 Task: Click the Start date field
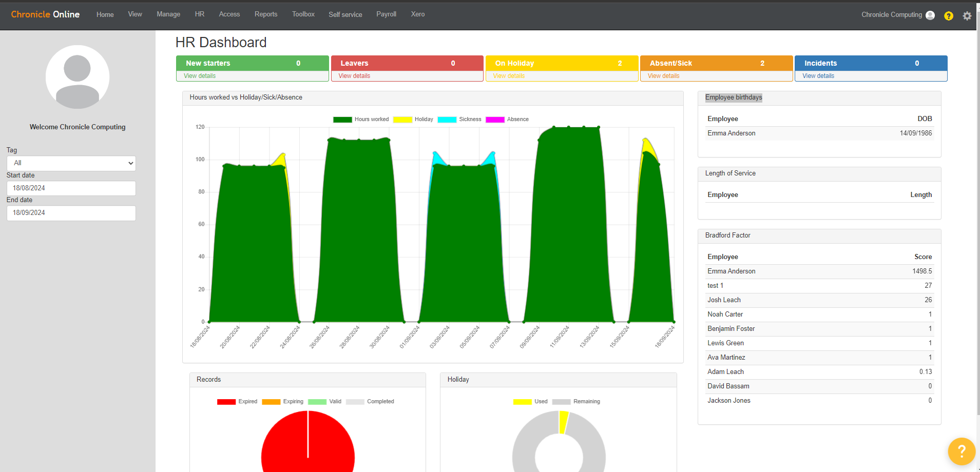[x=71, y=188]
